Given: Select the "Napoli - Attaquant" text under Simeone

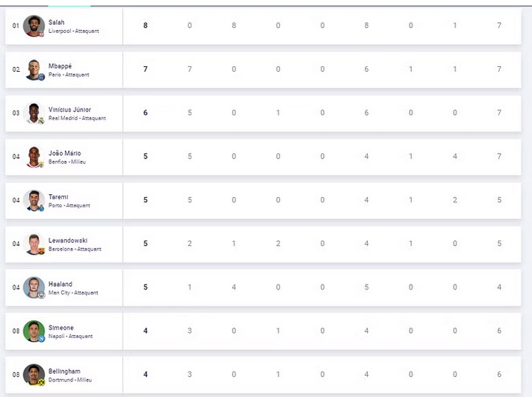Looking at the screenshot, I should coord(70,337).
